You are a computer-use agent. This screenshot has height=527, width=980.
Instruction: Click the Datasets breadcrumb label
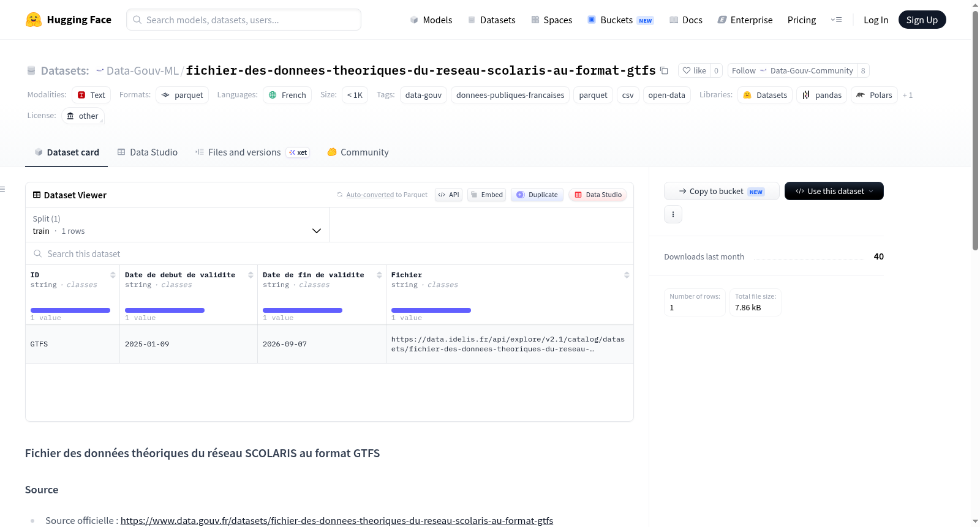[65, 70]
